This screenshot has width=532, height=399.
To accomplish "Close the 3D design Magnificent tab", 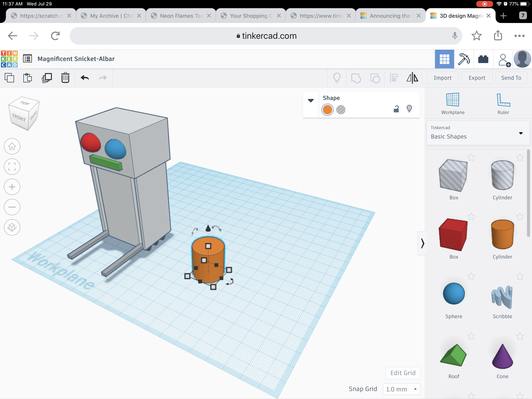I will 488,16.
